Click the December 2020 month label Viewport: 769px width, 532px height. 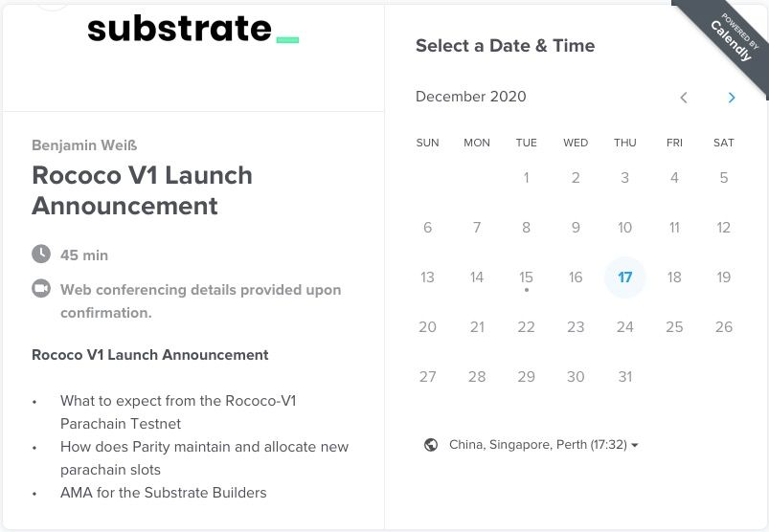471,97
